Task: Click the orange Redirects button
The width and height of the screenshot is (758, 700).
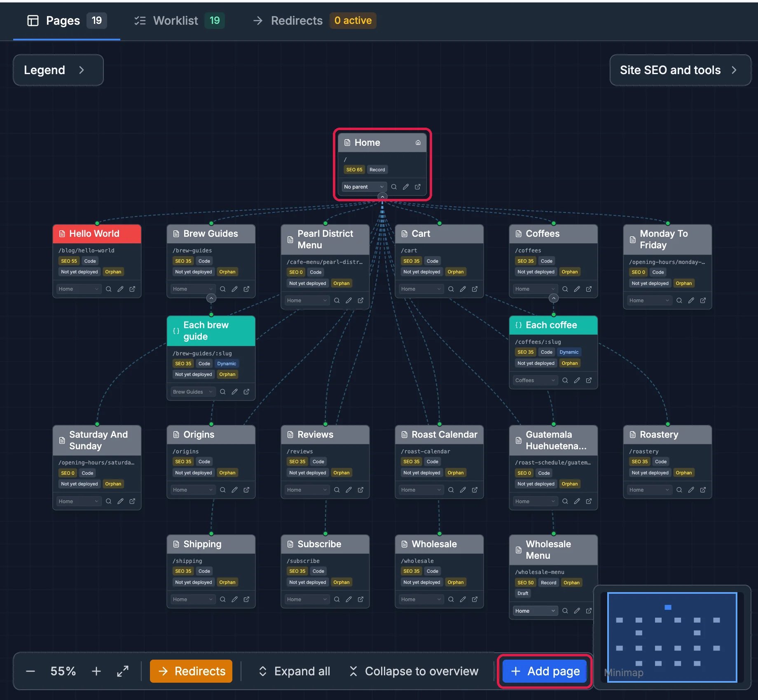Action: pyautogui.click(x=191, y=671)
